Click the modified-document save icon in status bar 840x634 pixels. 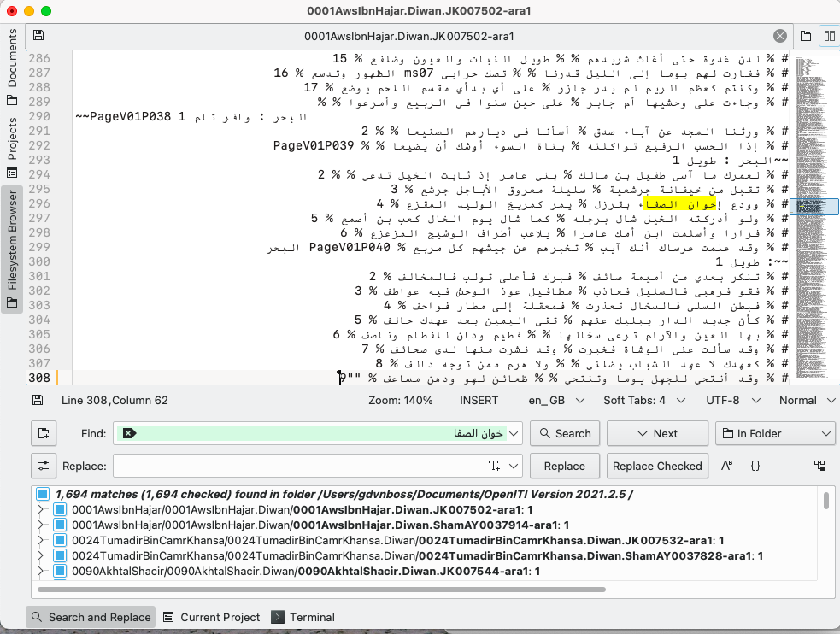[38, 400]
